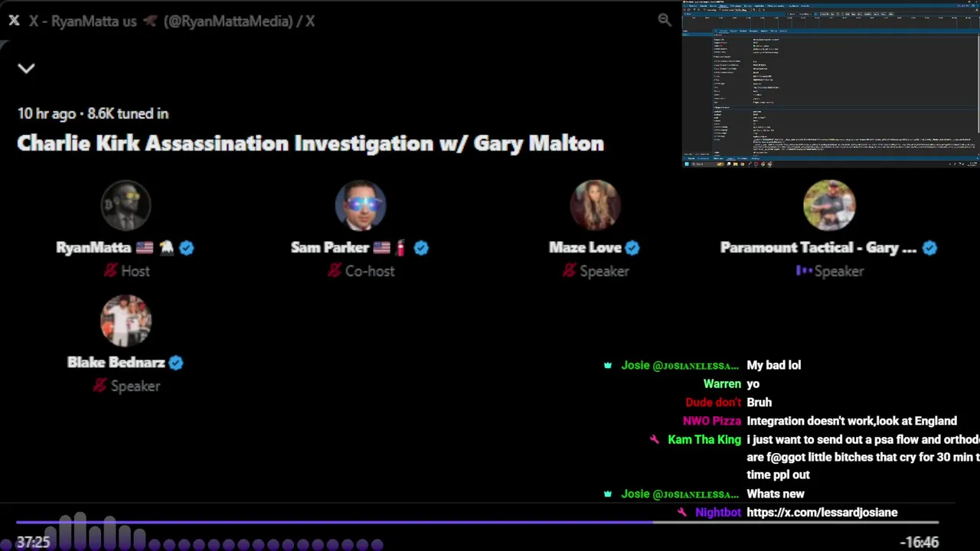
Task: Click muted mic icon beside Host label
Action: pyautogui.click(x=110, y=271)
